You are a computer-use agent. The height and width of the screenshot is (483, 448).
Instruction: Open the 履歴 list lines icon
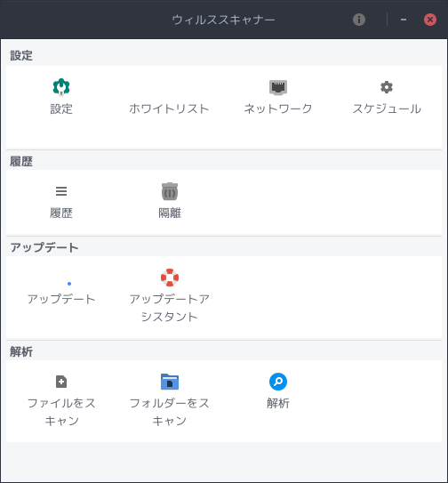(x=61, y=191)
